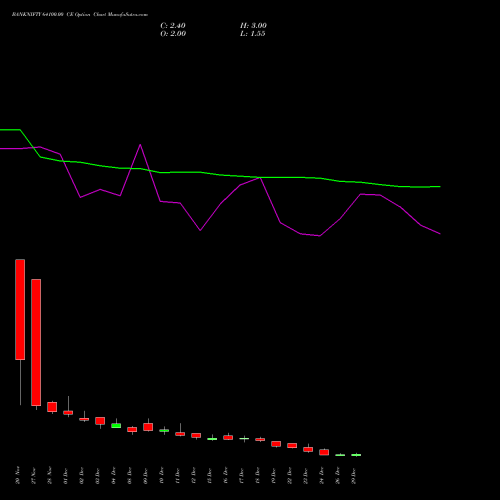Click the close value C: 2.40
Viewport: 500px width, 500px height.
point(173,26)
